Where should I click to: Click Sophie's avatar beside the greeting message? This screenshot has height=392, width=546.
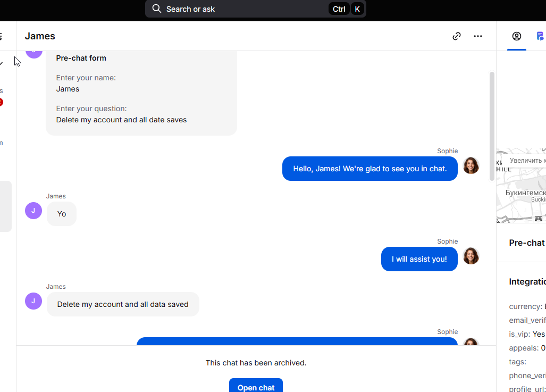[471, 165]
